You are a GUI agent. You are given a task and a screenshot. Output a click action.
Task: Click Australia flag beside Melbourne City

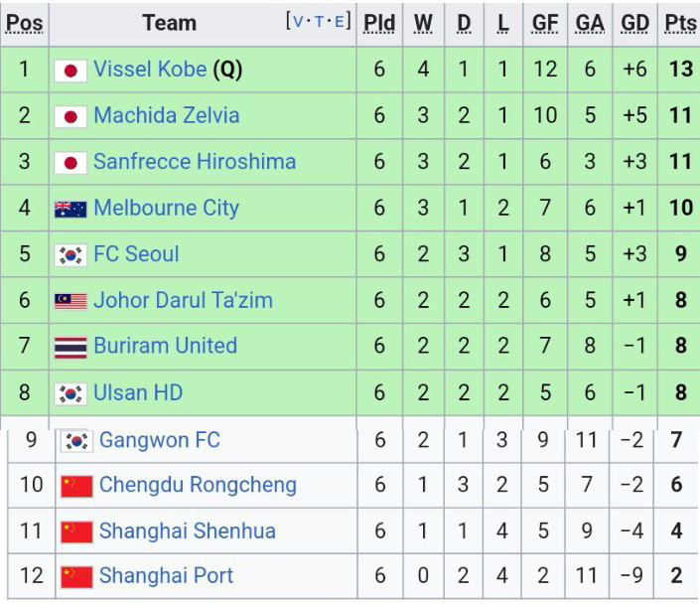70,209
